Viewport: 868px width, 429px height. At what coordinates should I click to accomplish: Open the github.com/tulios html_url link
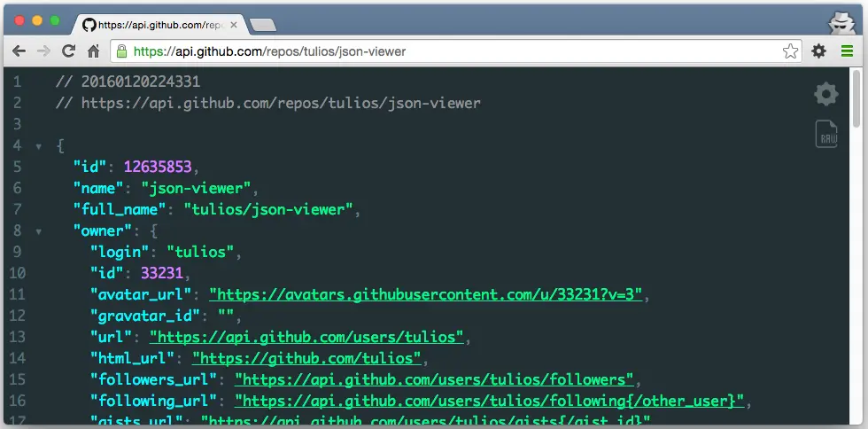(x=306, y=358)
